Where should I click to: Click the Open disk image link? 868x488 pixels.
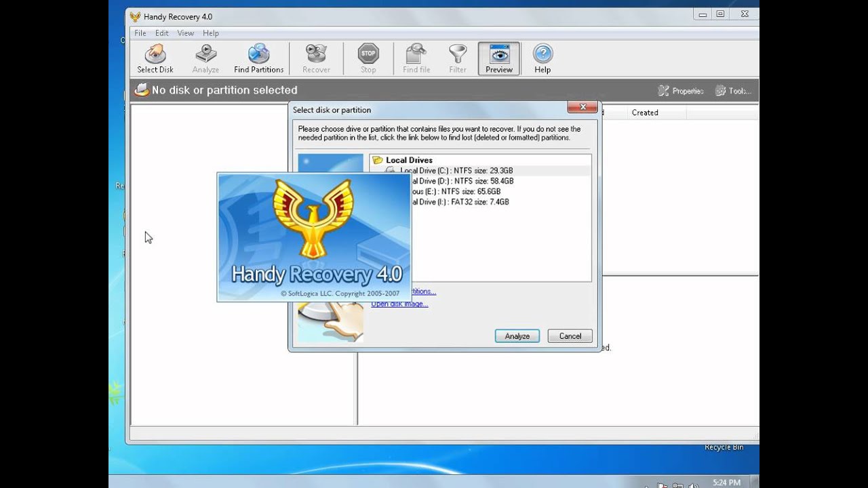point(399,304)
